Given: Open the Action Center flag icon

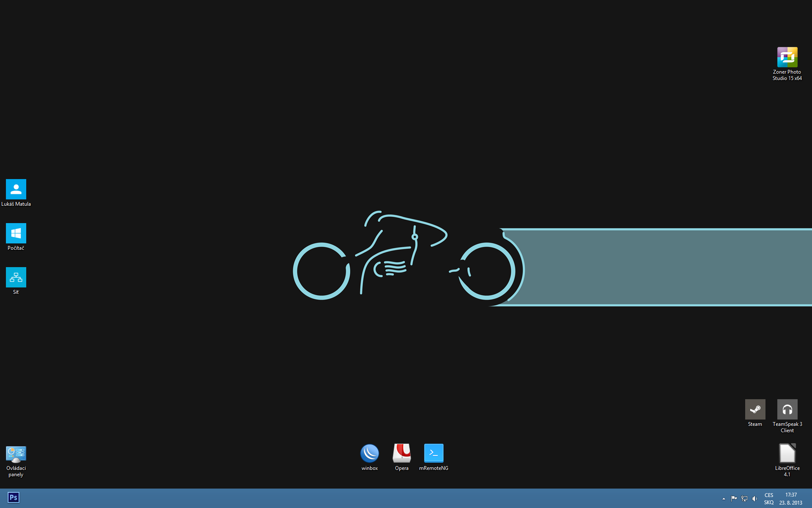Looking at the screenshot, I should (x=734, y=499).
